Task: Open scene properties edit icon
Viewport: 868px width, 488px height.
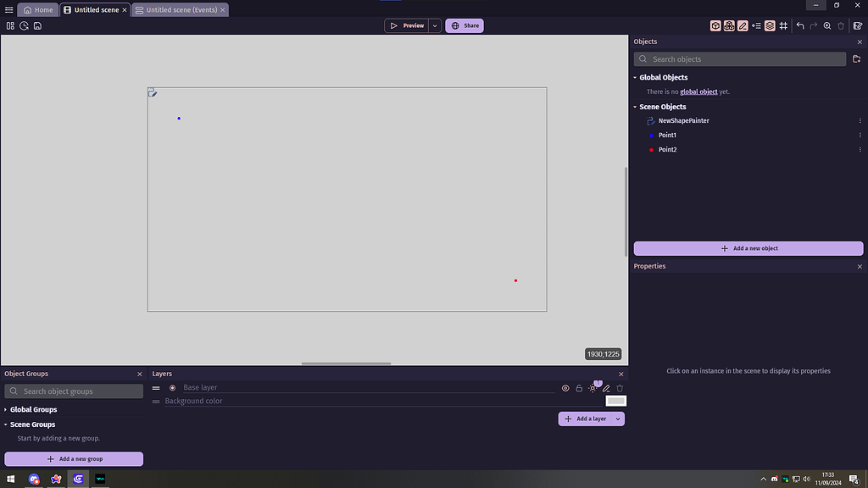Action: 858,26
